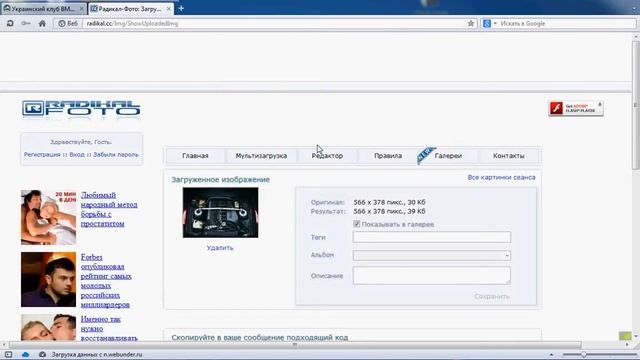Screen dimensions: 640x360
Task: Open a new tab with plus button
Action: (x=181, y=8)
